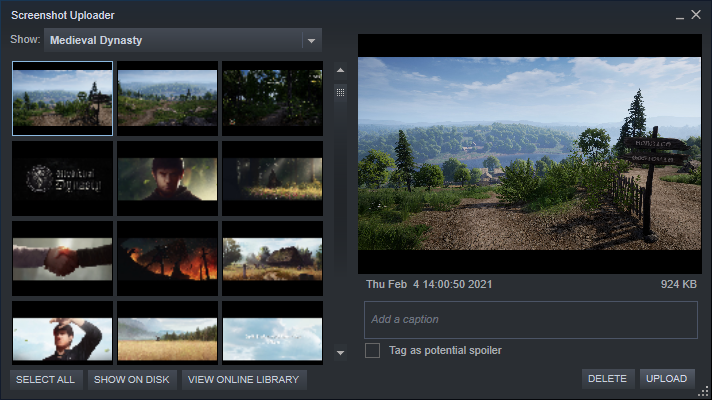Image resolution: width=712 pixels, height=400 pixels.
Task: Select the close-up man's face thumbnail
Action: pyautogui.click(x=168, y=178)
